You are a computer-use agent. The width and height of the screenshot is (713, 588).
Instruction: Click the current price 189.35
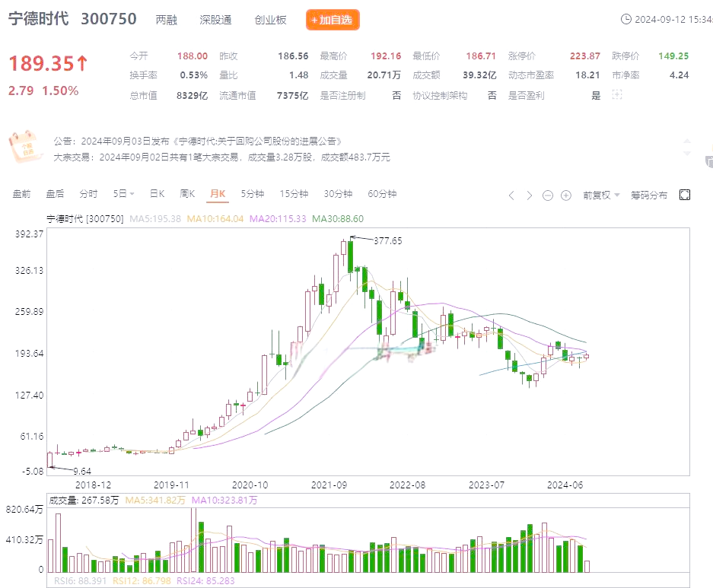[48, 63]
